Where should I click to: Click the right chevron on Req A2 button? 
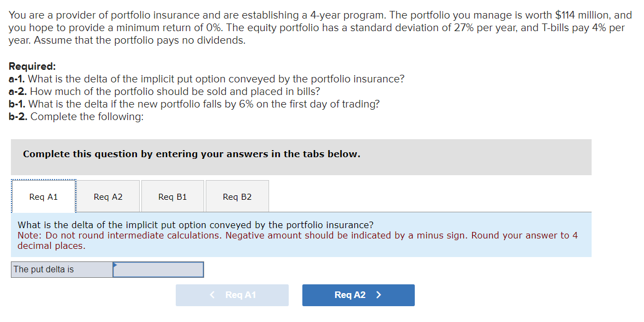379,295
